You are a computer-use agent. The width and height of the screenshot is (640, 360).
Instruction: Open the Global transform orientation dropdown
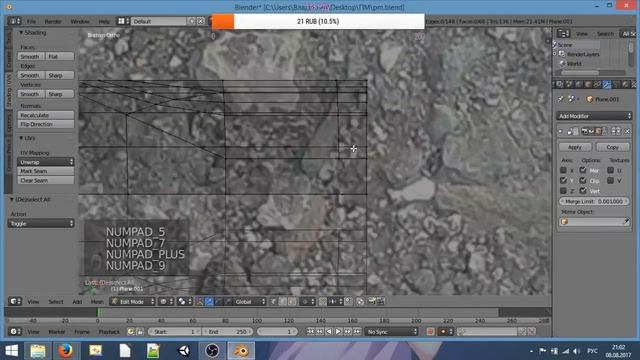coord(249,302)
